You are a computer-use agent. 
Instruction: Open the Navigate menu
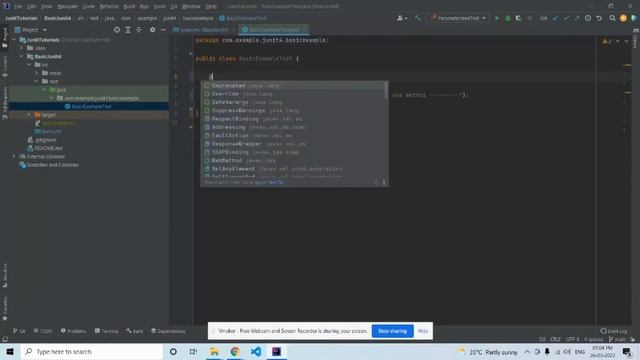tap(67, 7)
